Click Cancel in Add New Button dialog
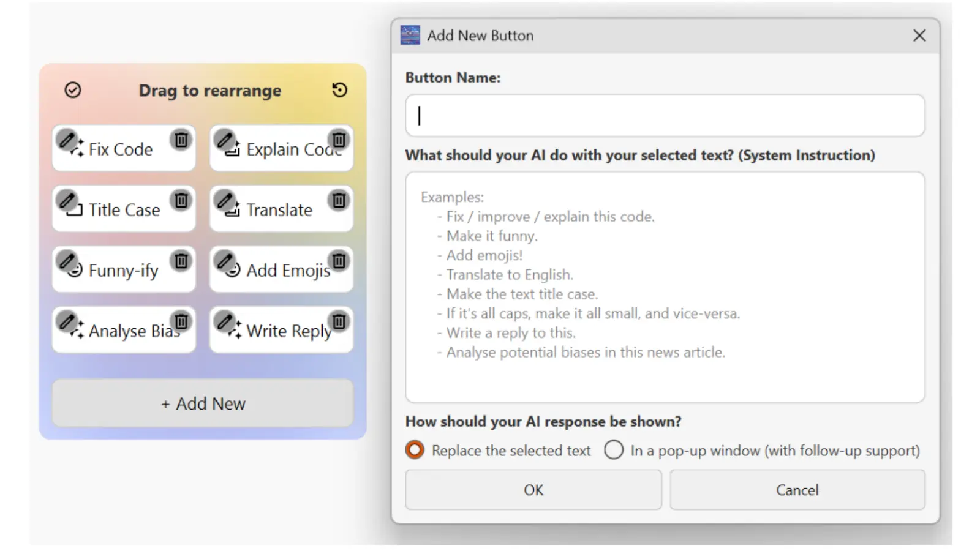The image size is (980, 551). pyautogui.click(x=797, y=490)
